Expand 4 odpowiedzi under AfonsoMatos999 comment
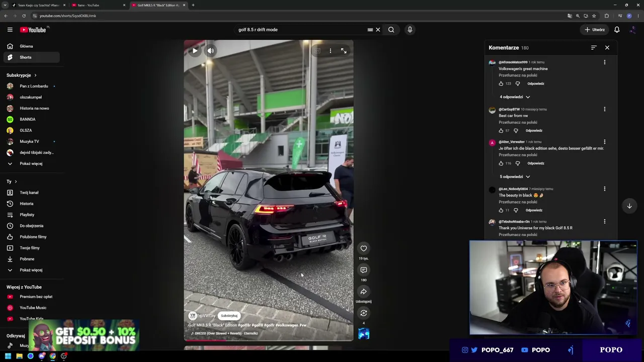 click(x=515, y=97)
